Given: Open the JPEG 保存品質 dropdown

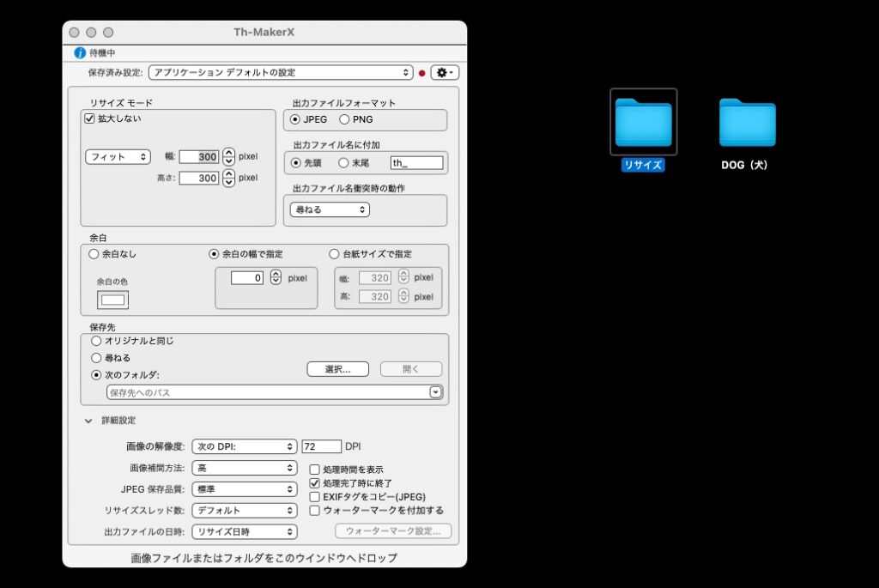Looking at the screenshot, I should coord(244,489).
